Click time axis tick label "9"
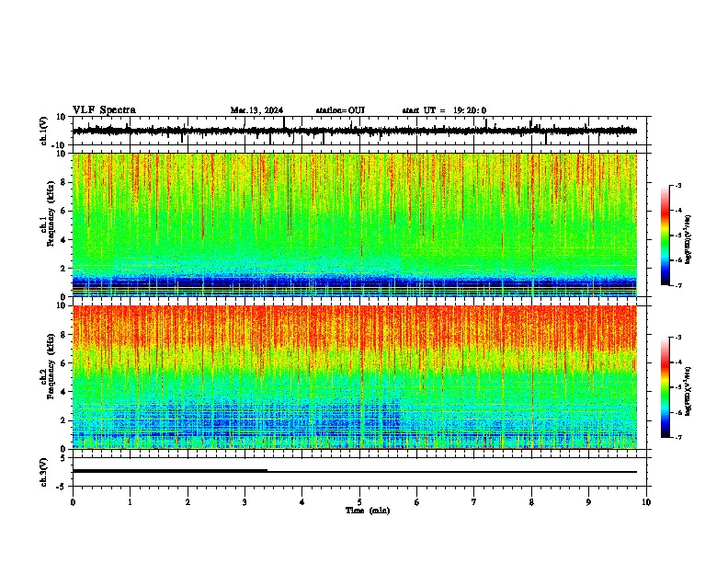728x563 pixels. coord(588,502)
